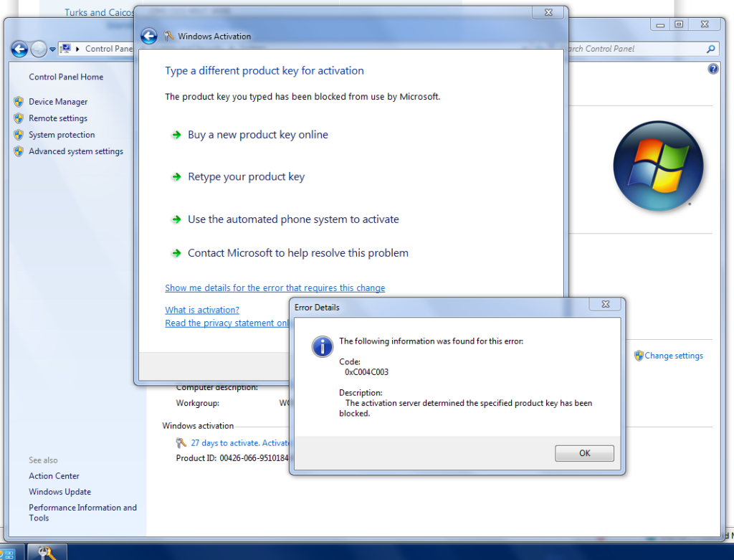Click the shield icon beside Change settings
This screenshot has height=560, width=734.
coord(639,356)
